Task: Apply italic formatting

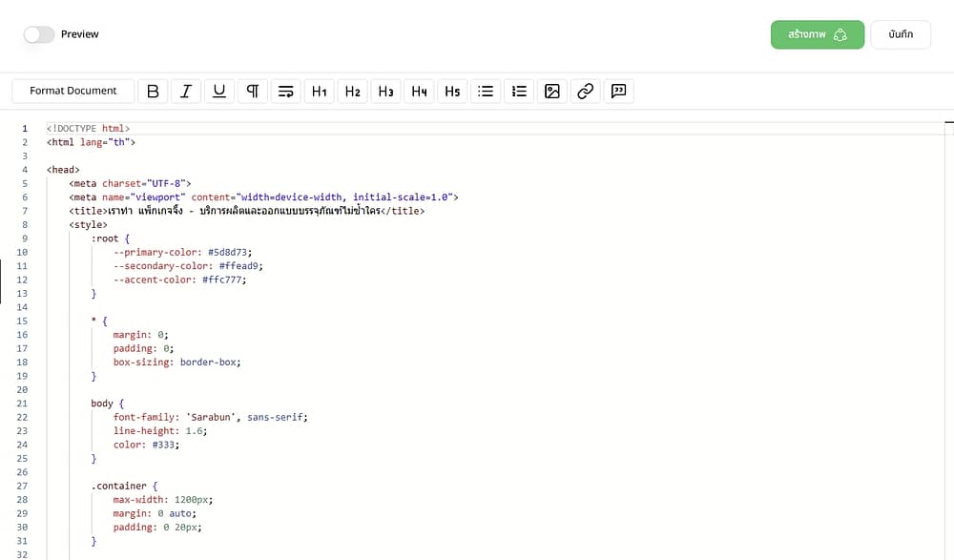Action: (x=186, y=91)
